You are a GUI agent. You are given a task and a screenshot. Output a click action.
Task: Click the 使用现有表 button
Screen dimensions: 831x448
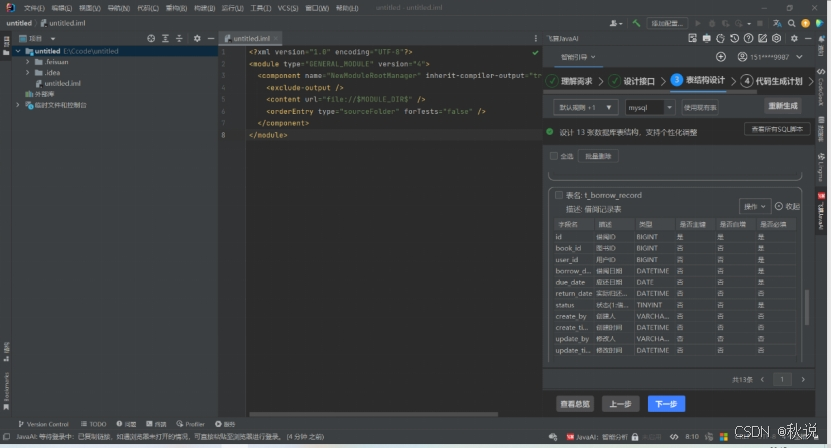(700, 107)
